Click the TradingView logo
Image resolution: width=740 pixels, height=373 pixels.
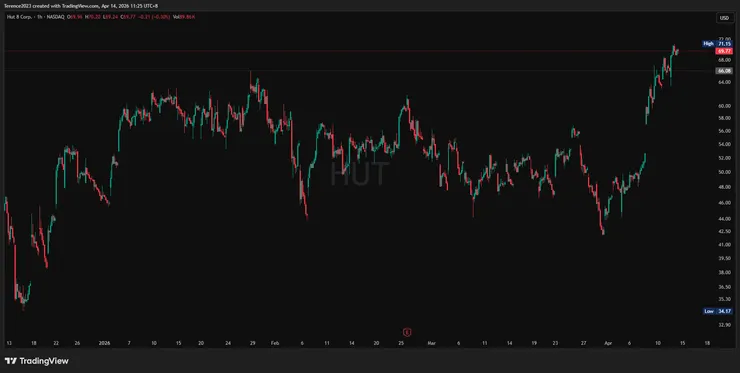click(x=36, y=361)
